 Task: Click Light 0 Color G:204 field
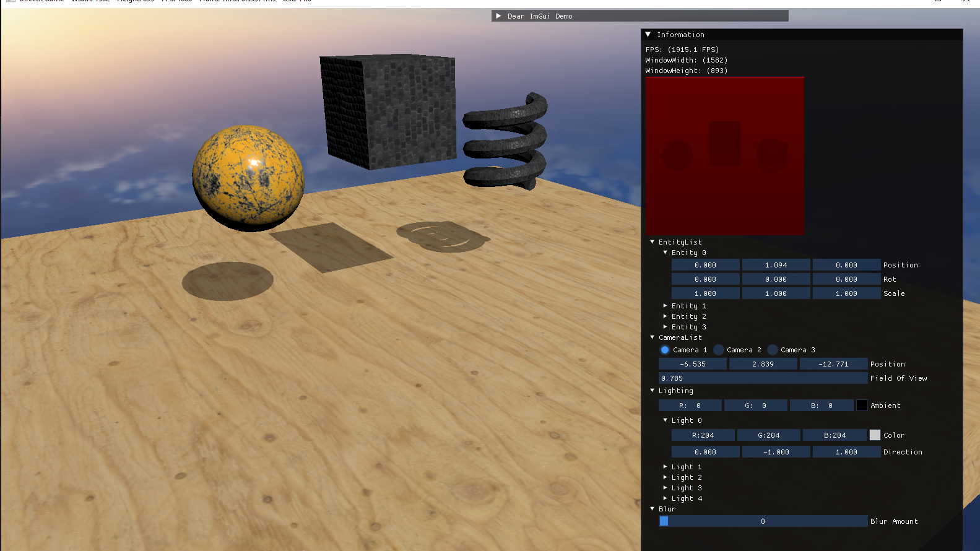[769, 435]
